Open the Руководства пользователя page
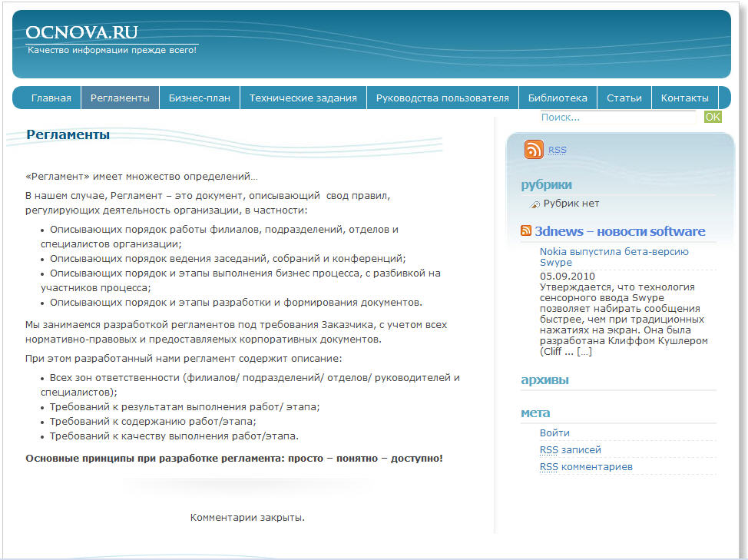Screen dimensions: 748x560 pos(442,98)
